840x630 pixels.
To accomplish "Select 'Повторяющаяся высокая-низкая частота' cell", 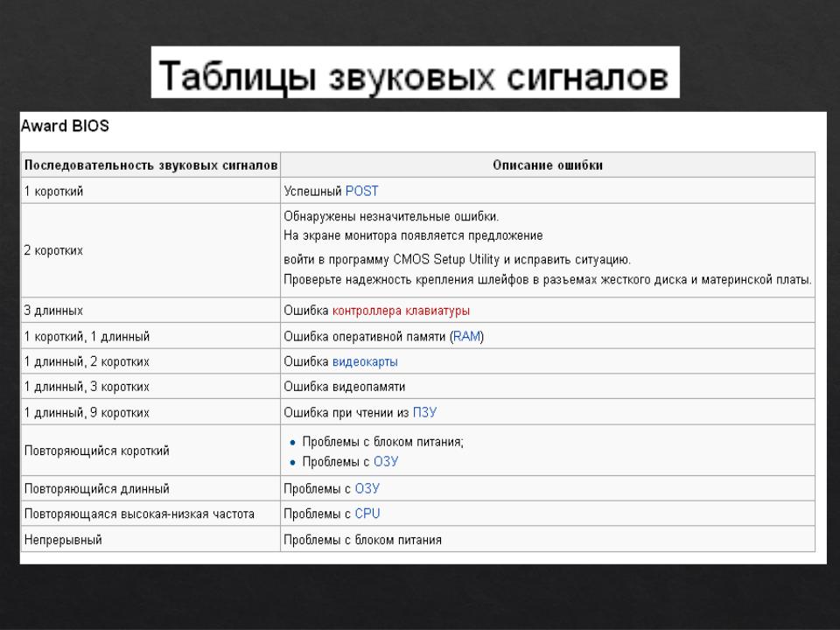I will (150, 514).
